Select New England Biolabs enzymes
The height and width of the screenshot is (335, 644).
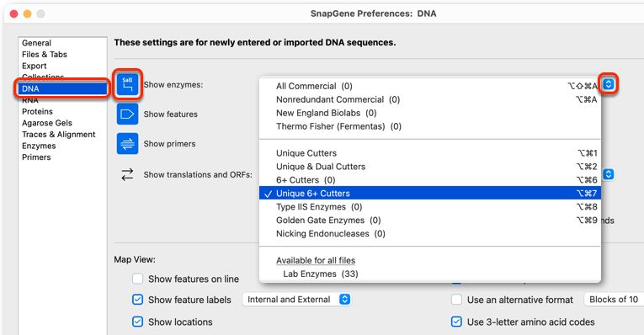(430, 113)
